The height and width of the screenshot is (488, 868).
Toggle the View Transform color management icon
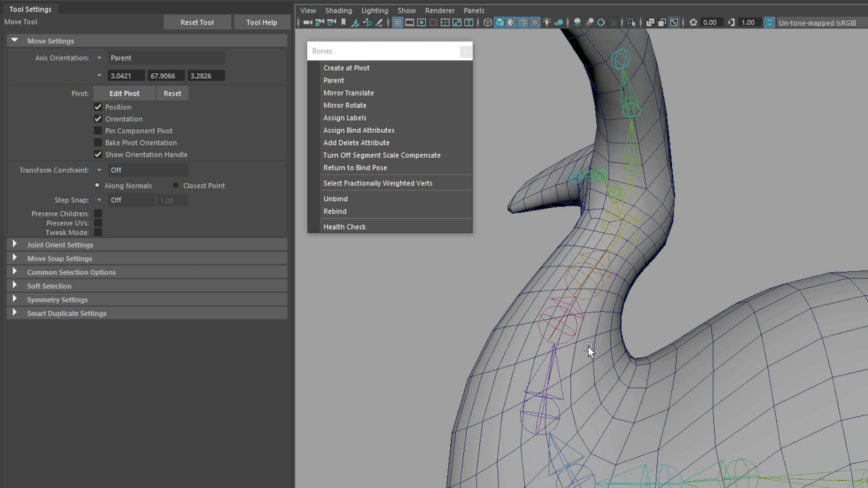tap(770, 22)
